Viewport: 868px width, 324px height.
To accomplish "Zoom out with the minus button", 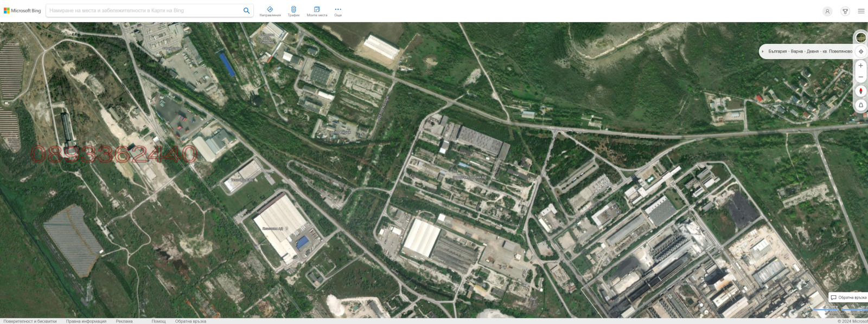I will click(860, 77).
